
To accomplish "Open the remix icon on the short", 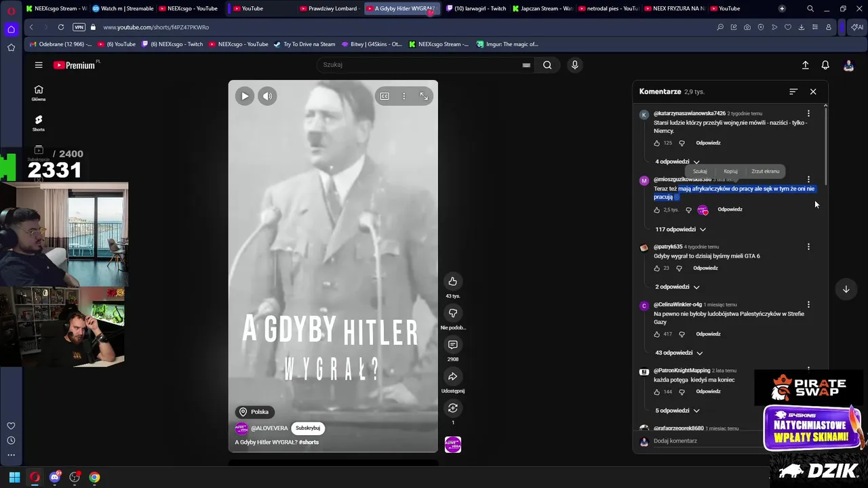I will click(x=453, y=408).
